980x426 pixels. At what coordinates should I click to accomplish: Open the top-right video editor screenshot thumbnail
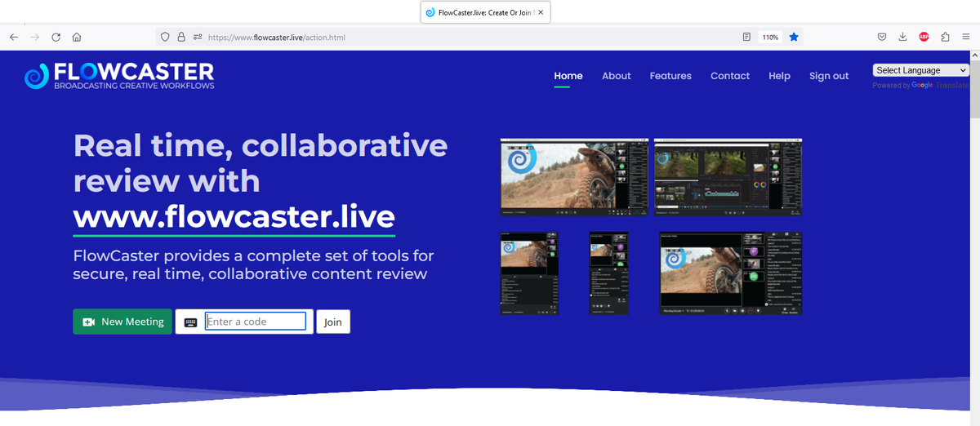[728, 177]
